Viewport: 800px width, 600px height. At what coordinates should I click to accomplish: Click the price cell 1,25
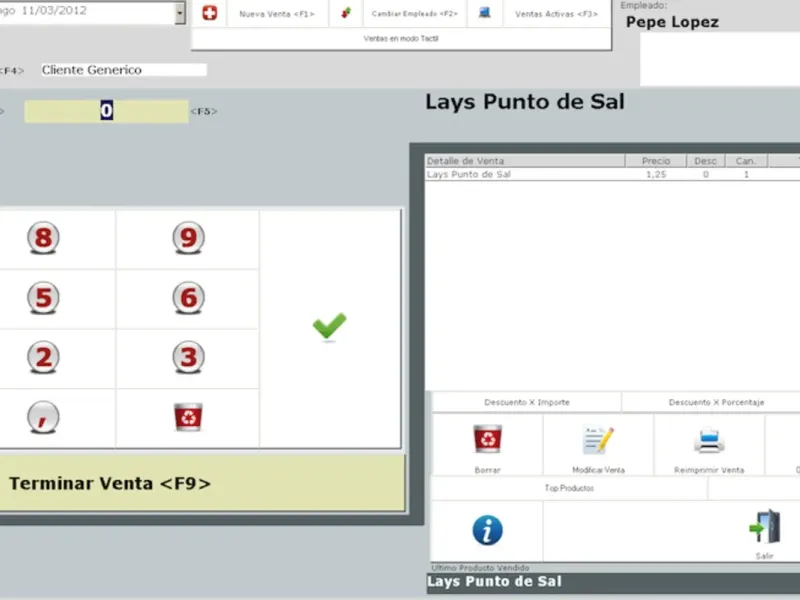click(656, 174)
